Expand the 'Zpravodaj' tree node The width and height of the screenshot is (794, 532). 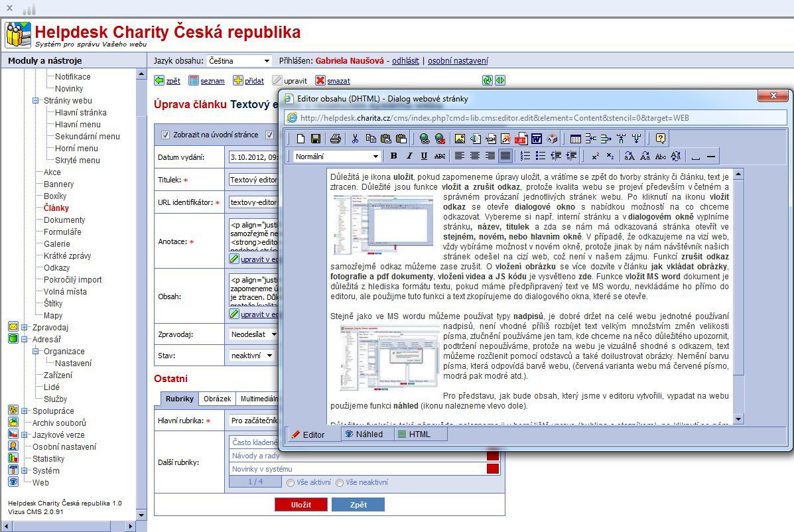click(x=25, y=327)
